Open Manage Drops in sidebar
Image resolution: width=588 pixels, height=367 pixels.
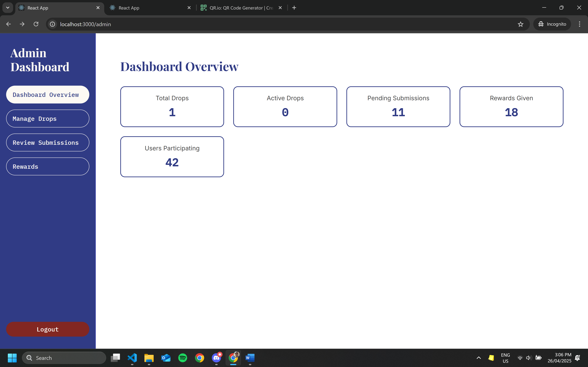tap(48, 119)
